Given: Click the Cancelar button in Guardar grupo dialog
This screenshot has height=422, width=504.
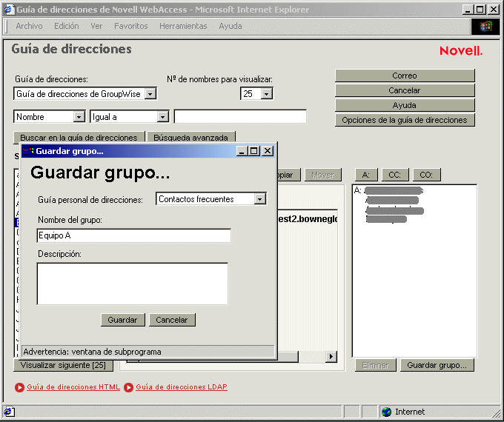Looking at the screenshot, I should pyautogui.click(x=172, y=320).
